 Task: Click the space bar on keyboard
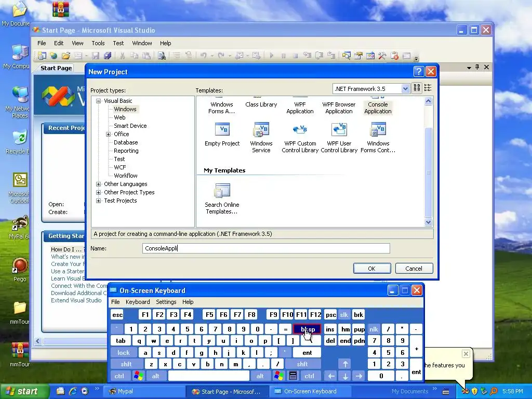(x=209, y=376)
